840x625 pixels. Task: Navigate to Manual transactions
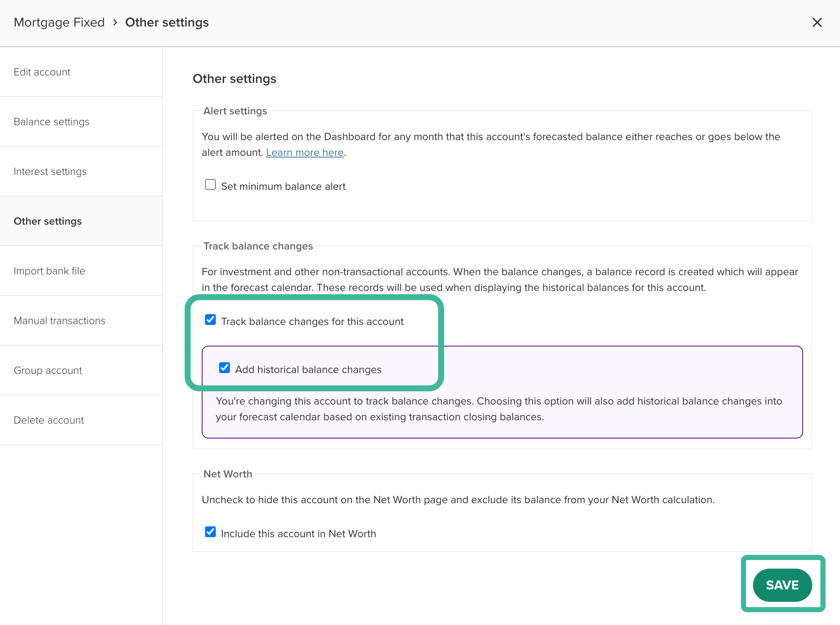pos(59,321)
